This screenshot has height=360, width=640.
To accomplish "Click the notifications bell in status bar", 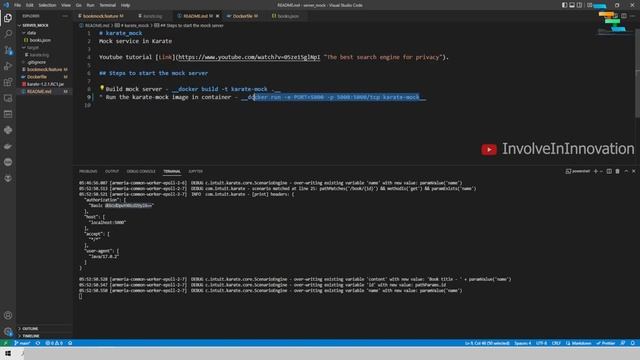I will coord(633,343).
